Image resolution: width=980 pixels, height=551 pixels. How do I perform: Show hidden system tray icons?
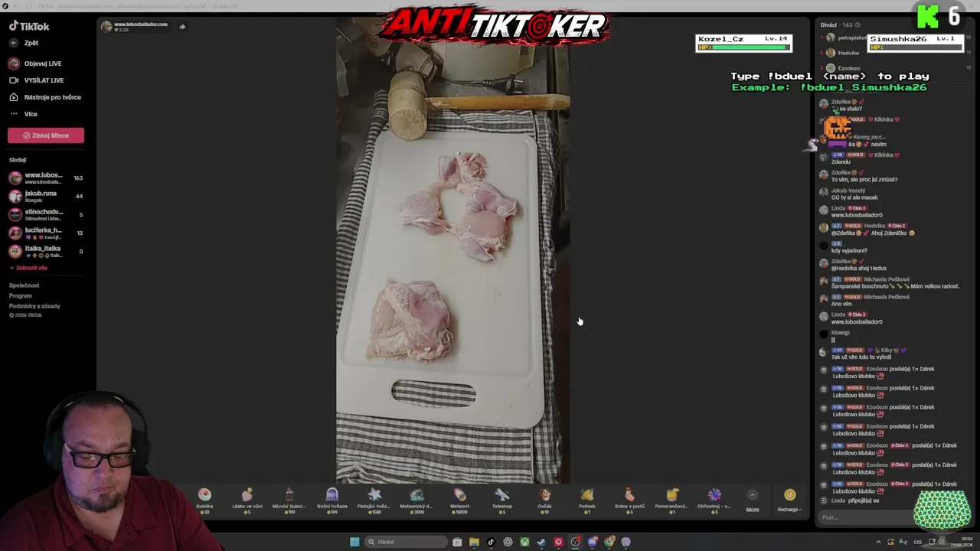pyautogui.click(x=878, y=542)
